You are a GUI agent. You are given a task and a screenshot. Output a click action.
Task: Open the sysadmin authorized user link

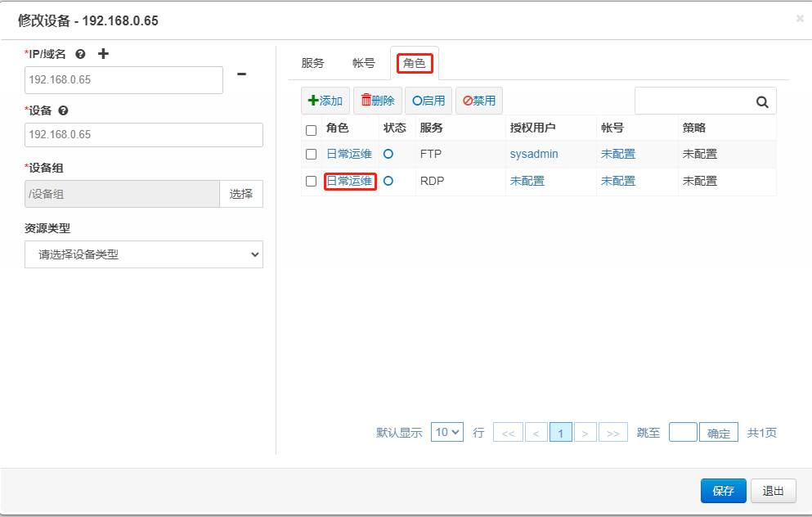click(534, 154)
